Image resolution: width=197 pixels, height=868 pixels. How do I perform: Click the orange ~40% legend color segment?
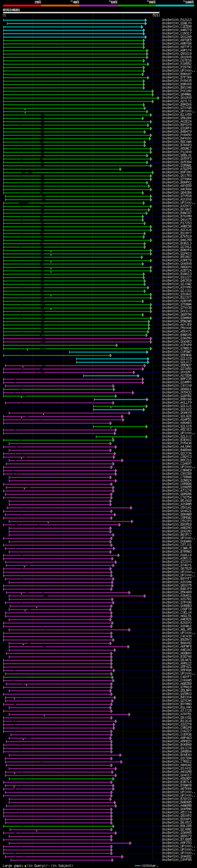[60, 6]
